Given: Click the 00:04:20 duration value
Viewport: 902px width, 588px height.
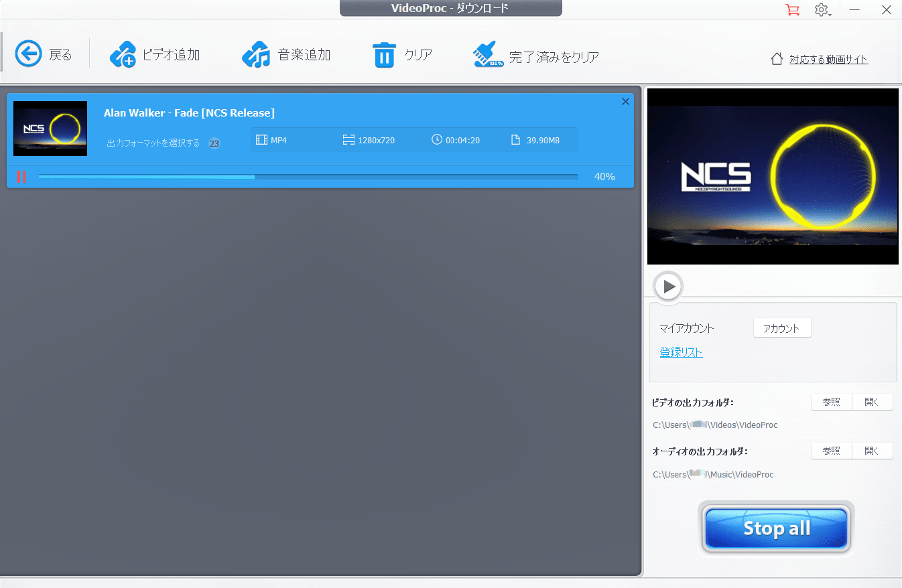Looking at the screenshot, I should tap(462, 140).
